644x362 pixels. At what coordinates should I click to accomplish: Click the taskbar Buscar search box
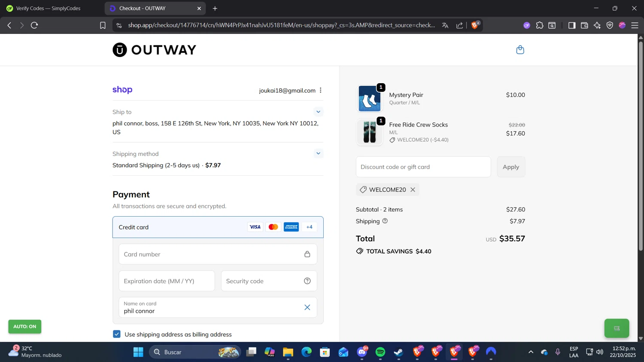point(195,352)
